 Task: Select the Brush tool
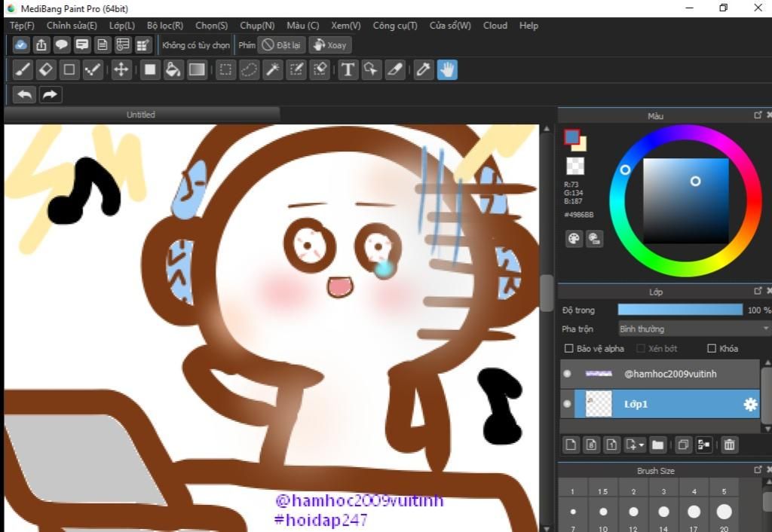[22, 69]
